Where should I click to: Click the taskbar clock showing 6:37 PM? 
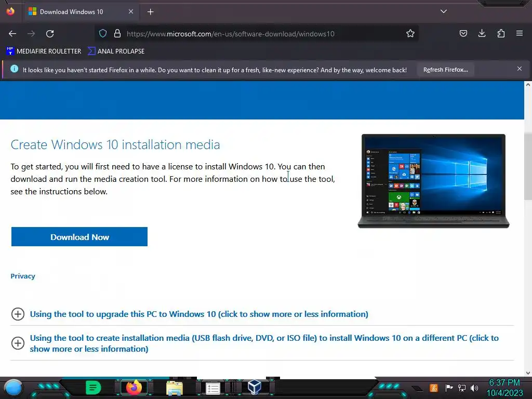[x=504, y=388]
